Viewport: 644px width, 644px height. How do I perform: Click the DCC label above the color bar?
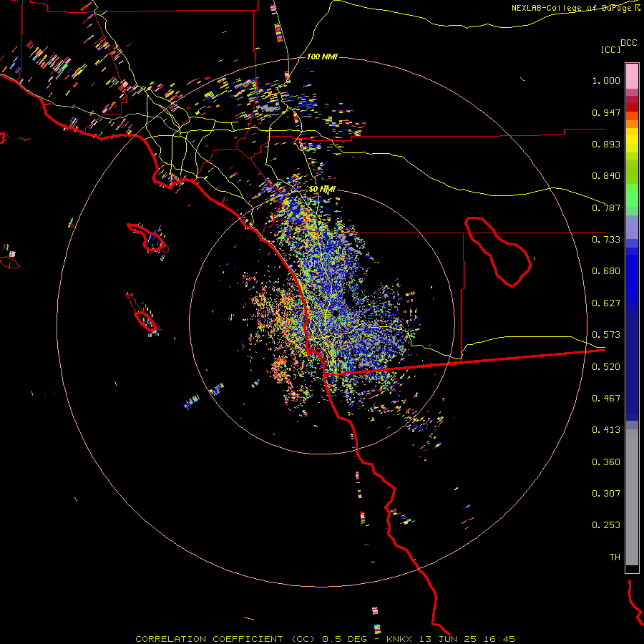click(x=629, y=43)
